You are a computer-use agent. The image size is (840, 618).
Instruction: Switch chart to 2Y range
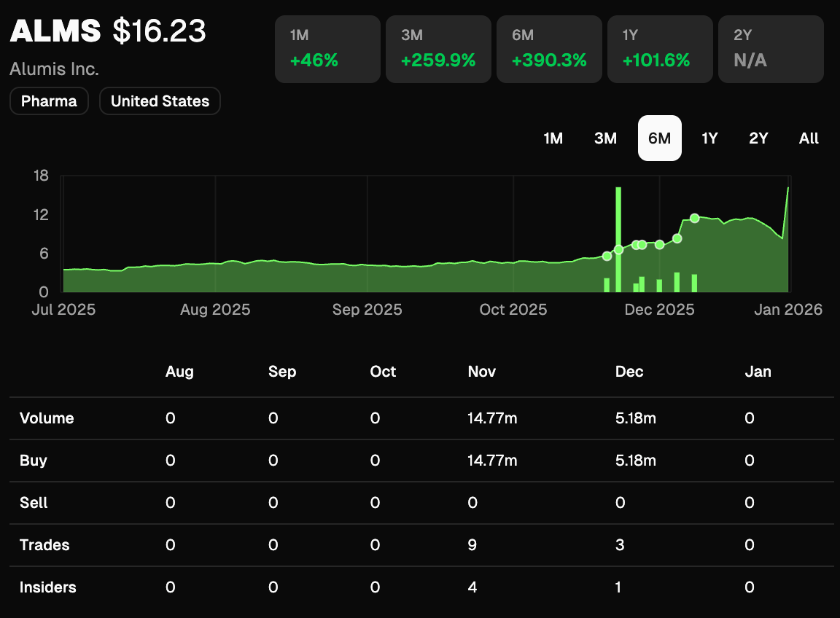point(758,138)
